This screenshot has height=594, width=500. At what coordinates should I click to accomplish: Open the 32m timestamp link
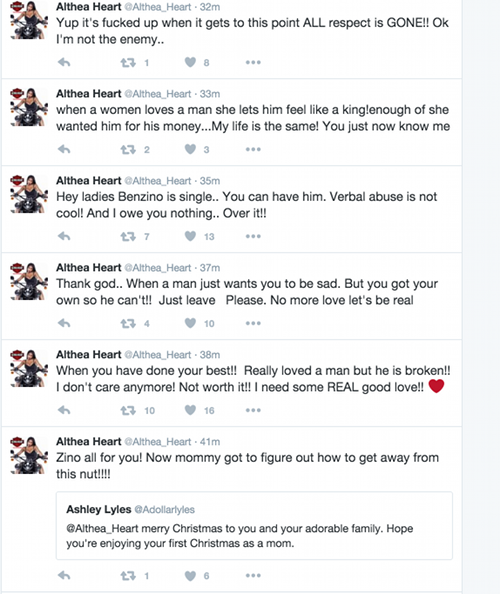(209, 7)
